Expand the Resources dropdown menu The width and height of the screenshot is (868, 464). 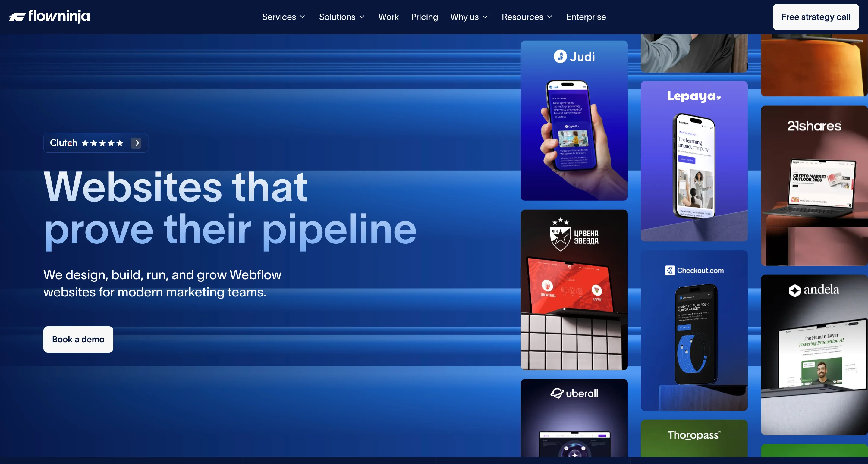point(527,17)
